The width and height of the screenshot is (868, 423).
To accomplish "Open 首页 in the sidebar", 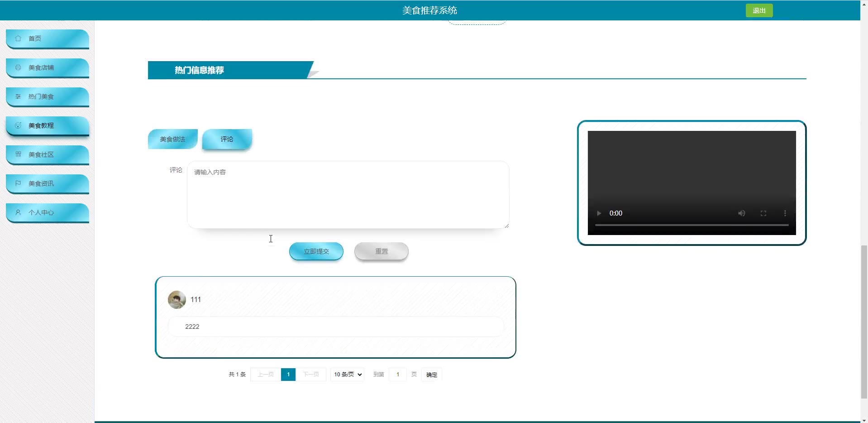I will point(48,38).
